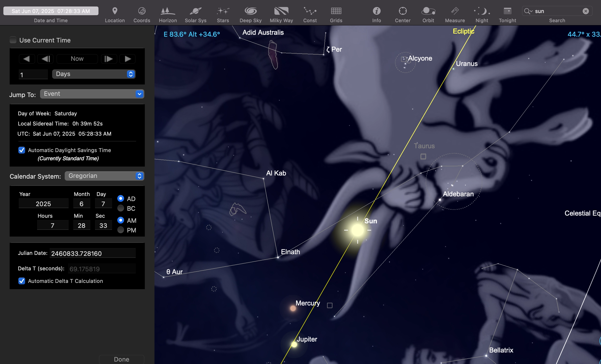Select the AD radio button
The width and height of the screenshot is (601, 364).
coord(120,198)
